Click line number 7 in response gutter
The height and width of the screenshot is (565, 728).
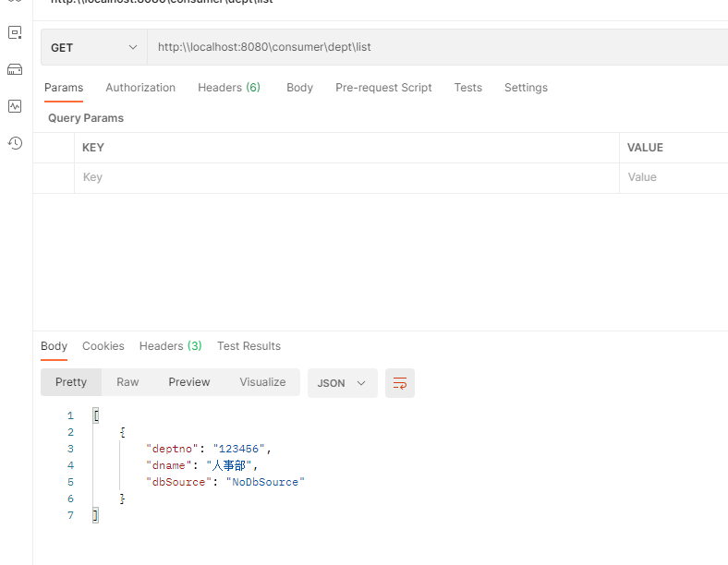[70, 515]
